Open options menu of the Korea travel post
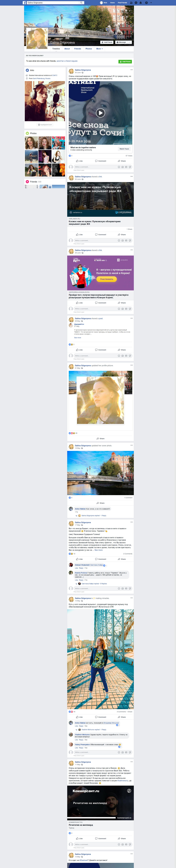This screenshot has height=868, width=176. (131, 250)
